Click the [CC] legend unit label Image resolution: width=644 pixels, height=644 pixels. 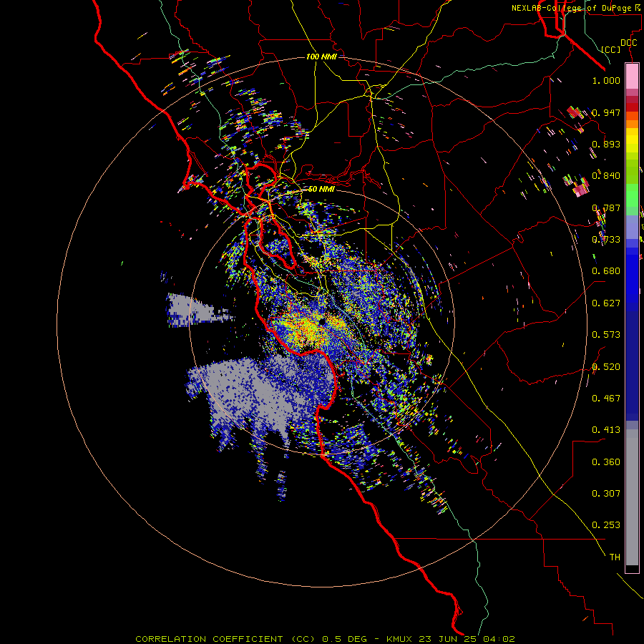click(611, 49)
